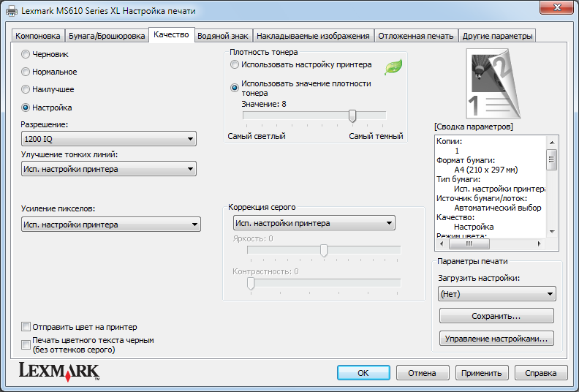Open the Загрузить настройки dropdown
This screenshot has height=392, width=579.
pos(496,294)
